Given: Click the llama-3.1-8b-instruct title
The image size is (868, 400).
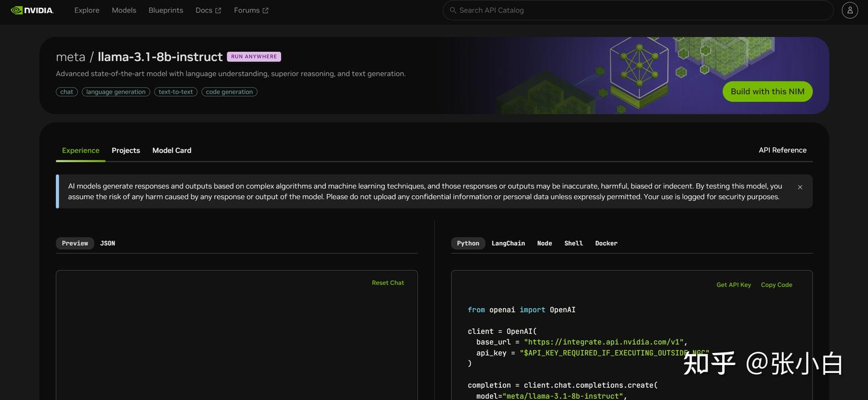Looking at the screenshot, I should click(160, 57).
